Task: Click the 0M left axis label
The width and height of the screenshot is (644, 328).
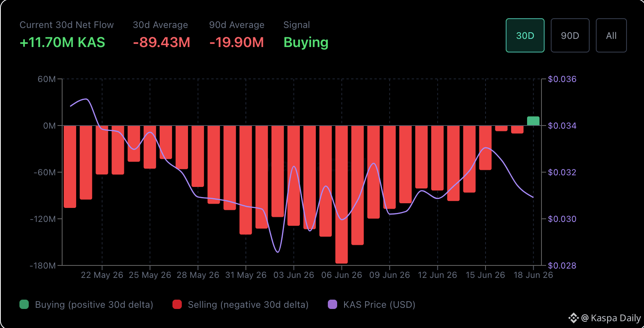Action: tap(49, 126)
